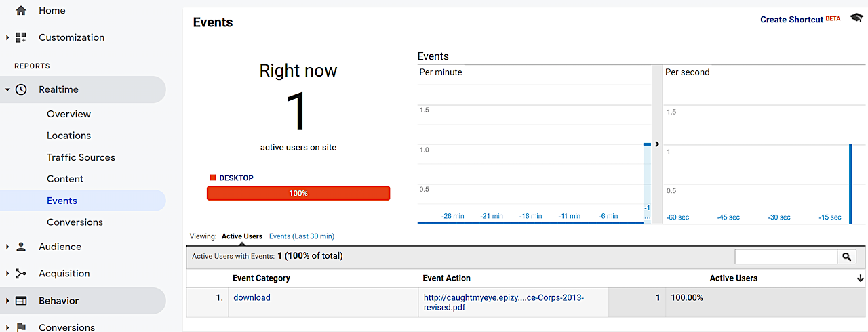Click the Acquisition branching icon
868x332 pixels.
[x=21, y=274]
